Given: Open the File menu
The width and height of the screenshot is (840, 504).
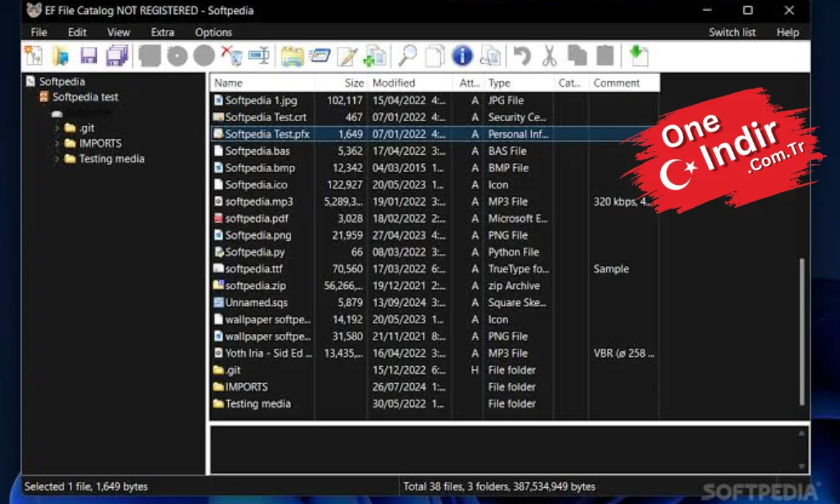Looking at the screenshot, I should pos(38,32).
